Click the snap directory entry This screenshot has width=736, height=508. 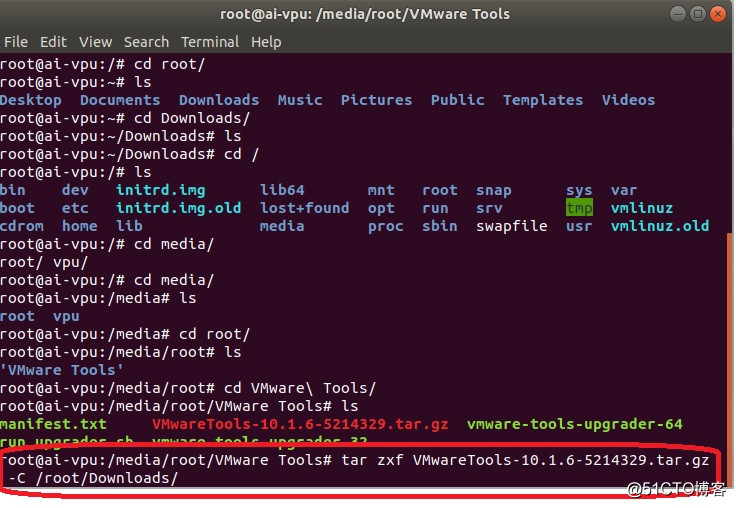tap(494, 190)
